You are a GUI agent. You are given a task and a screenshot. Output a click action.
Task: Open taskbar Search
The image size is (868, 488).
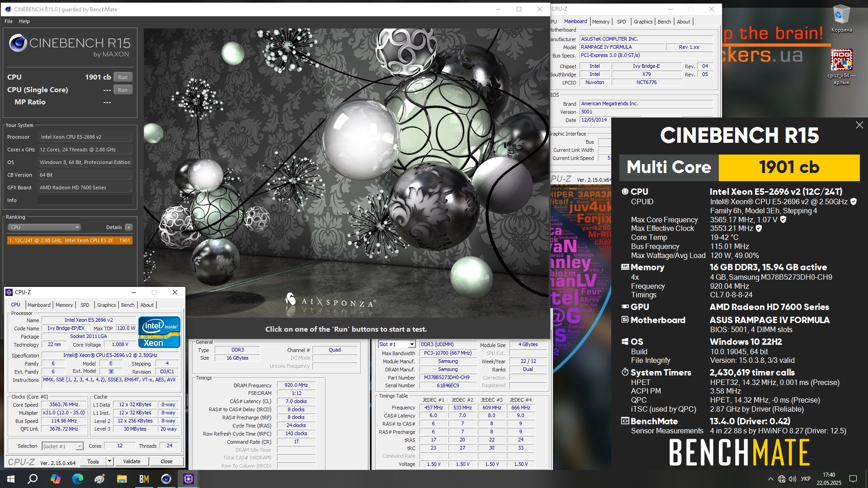pyautogui.click(x=33, y=479)
